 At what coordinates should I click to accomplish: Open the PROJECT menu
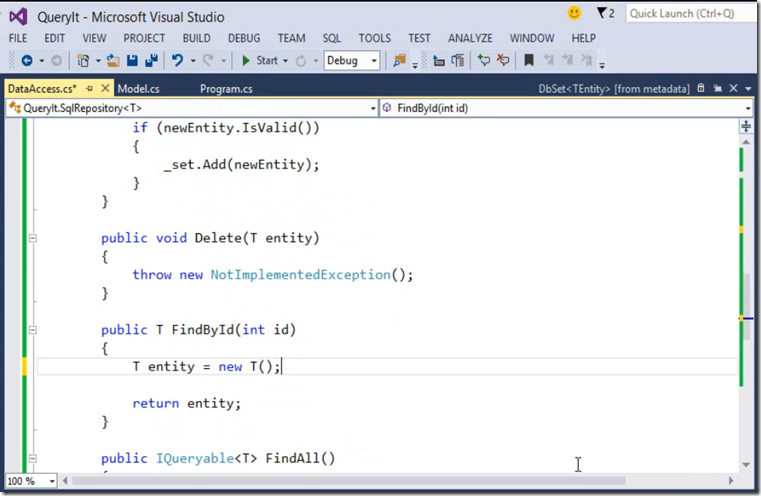click(144, 38)
